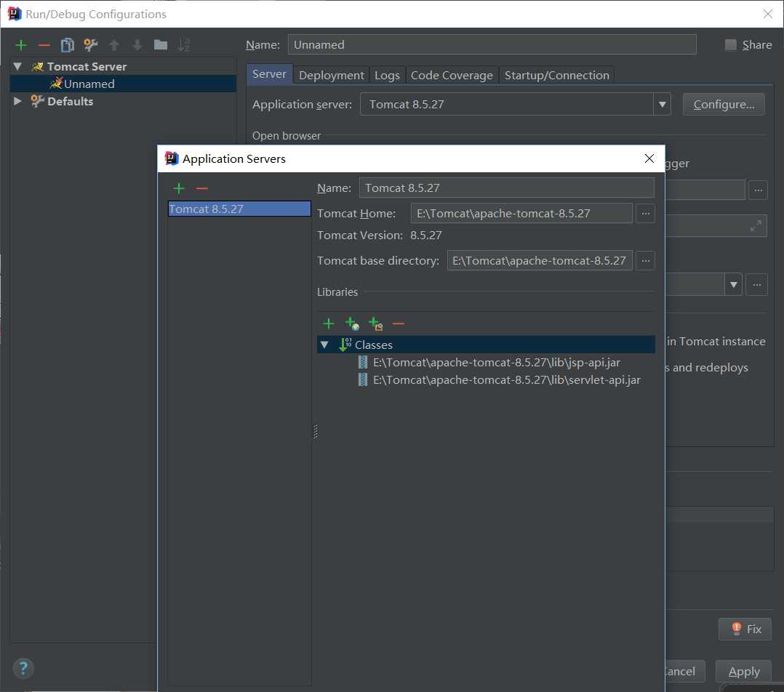
Task: Expand the Defaults tree node
Action: 18,101
